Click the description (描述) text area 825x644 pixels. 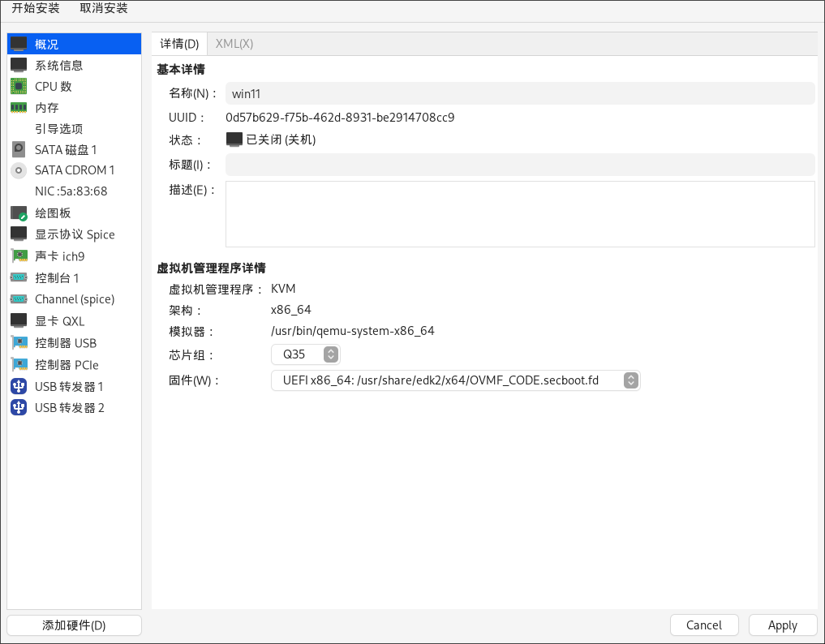point(519,213)
